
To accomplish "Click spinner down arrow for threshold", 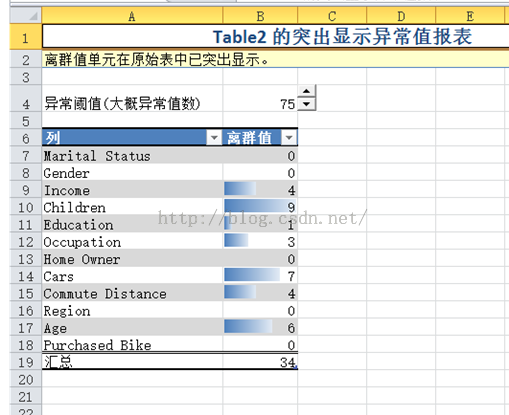I will click(306, 104).
